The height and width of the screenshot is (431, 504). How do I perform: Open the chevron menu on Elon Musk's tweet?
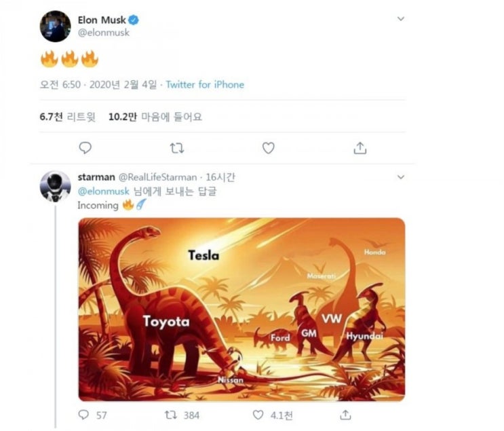401,18
